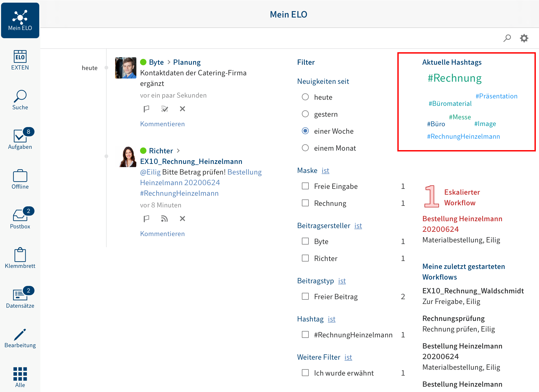Comment on Byte's post via Kommentieren
Image resolution: width=539 pixels, height=392 pixels.
point(162,124)
